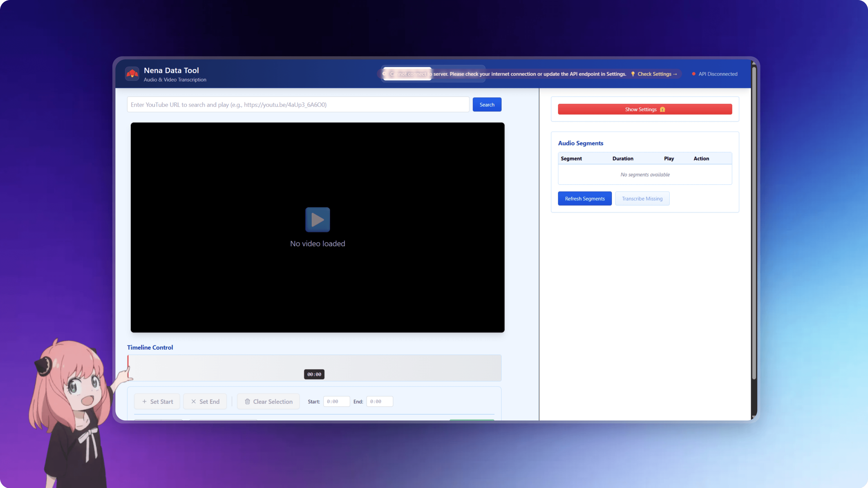Viewport: 868px width, 488px height.
Task: Click the End time input box
Action: 380,401
